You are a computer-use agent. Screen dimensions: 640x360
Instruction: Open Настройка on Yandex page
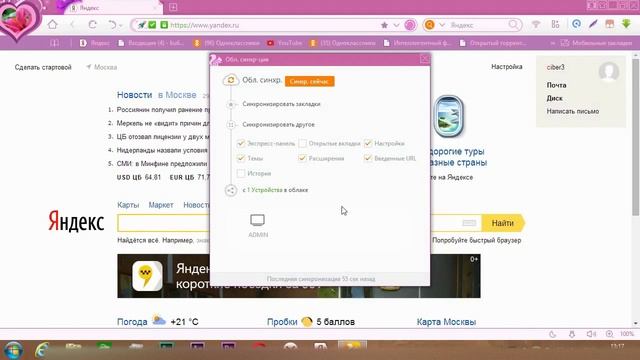[507, 67]
